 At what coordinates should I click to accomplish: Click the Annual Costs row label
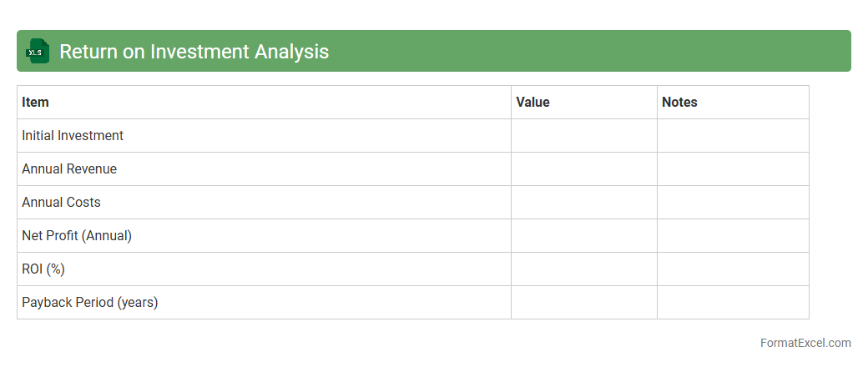(61, 202)
